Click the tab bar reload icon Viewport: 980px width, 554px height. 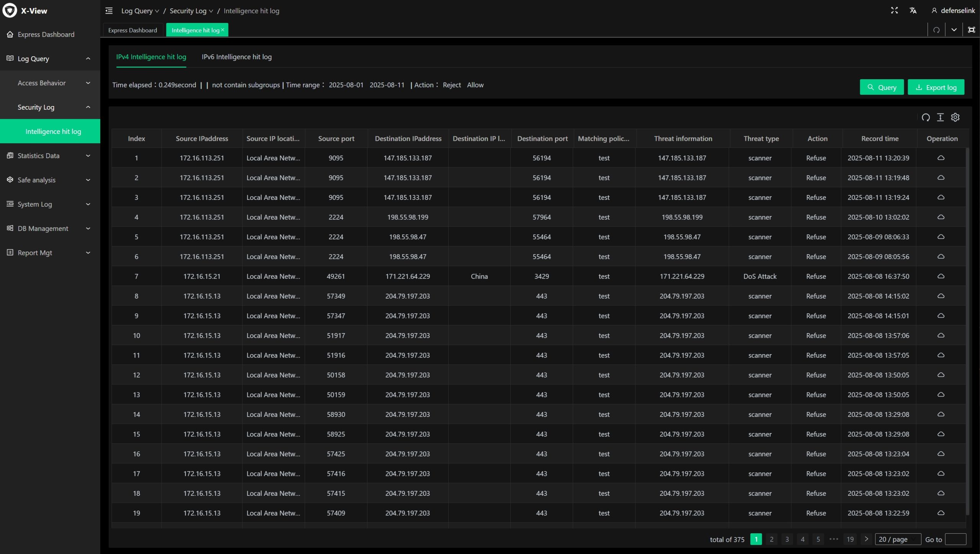point(936,30)
